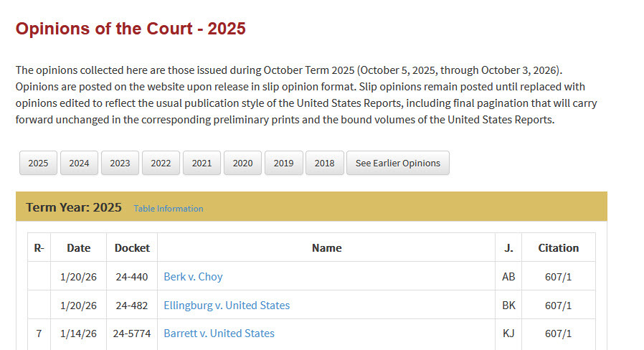Image resolution: width=644 pixels, height=350 pixels.
Task: Show opinions from term 2022
Action: point(161,163)
